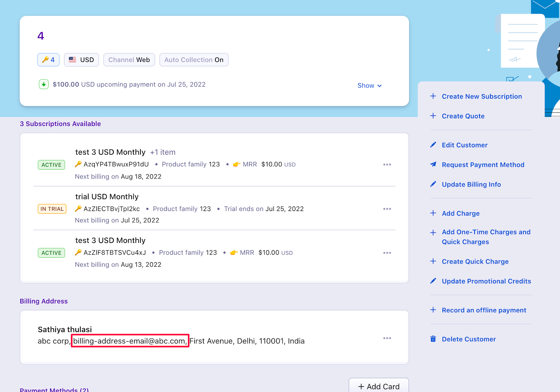Click the Add Card button
560x392 pixels.
click(x=379, y=386)
